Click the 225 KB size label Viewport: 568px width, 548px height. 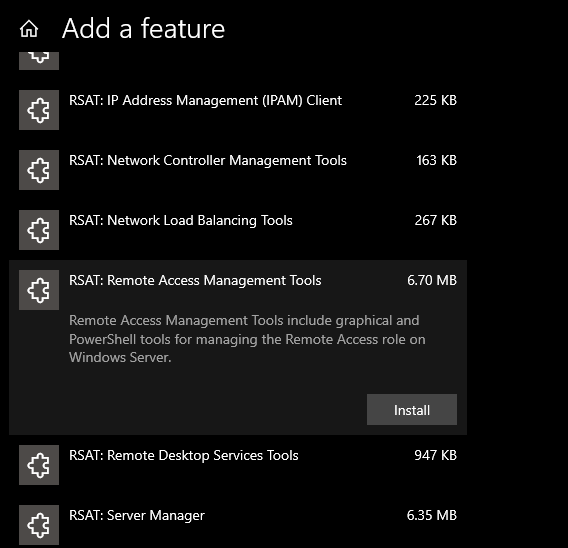tap(435, 100)
